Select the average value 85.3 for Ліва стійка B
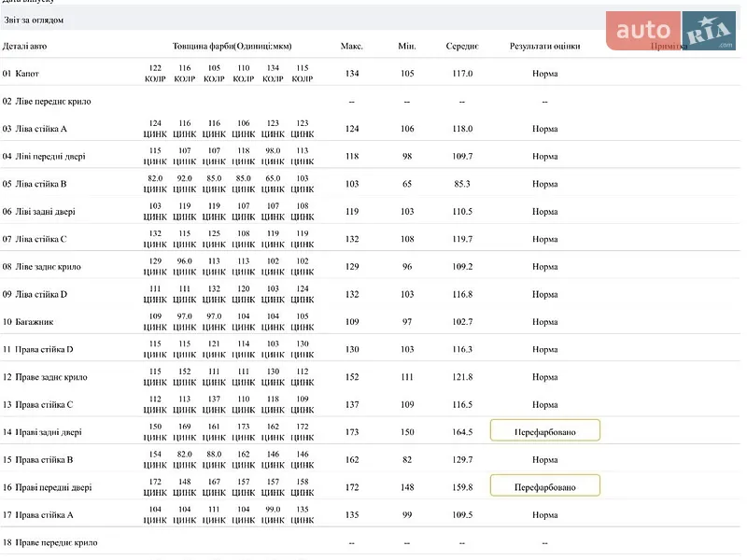This screenshot has height=560, width=747. click(x=462, y=184)
